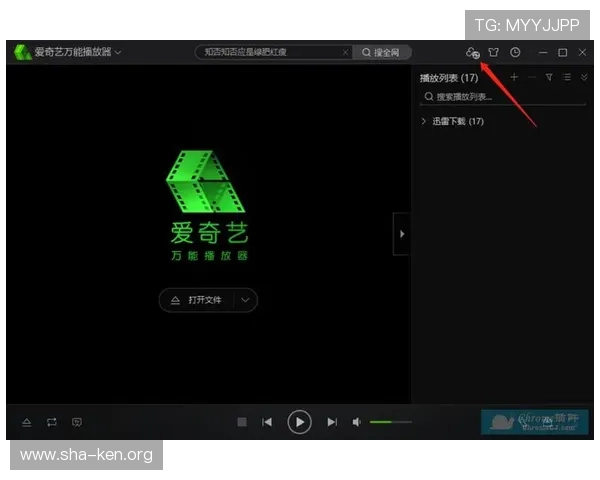Remove item with the playlist minus icon
The width and height of the screenshot is (600, 480).
(x=532, y=77)
